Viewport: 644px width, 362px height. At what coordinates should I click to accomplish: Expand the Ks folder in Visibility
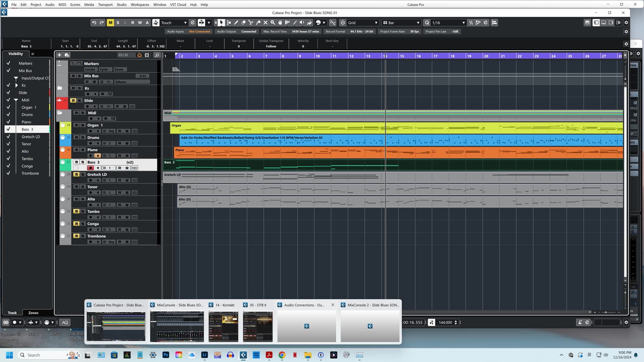click(16, 85)
